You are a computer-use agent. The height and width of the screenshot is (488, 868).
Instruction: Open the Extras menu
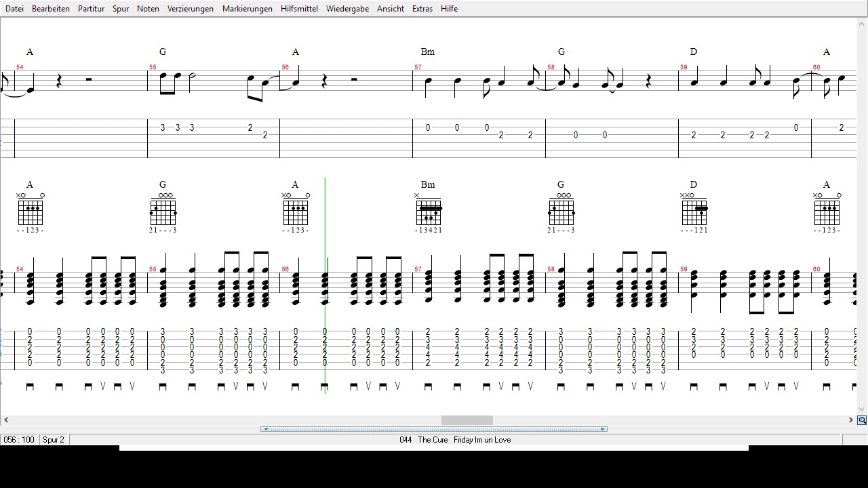[x=422, y=9]
